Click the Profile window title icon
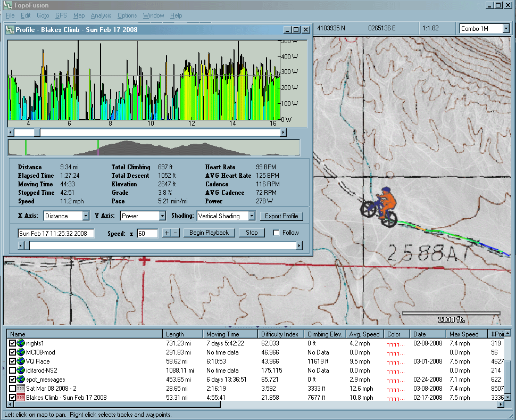Viewport: 516px width, 420px height. [11, 30]
